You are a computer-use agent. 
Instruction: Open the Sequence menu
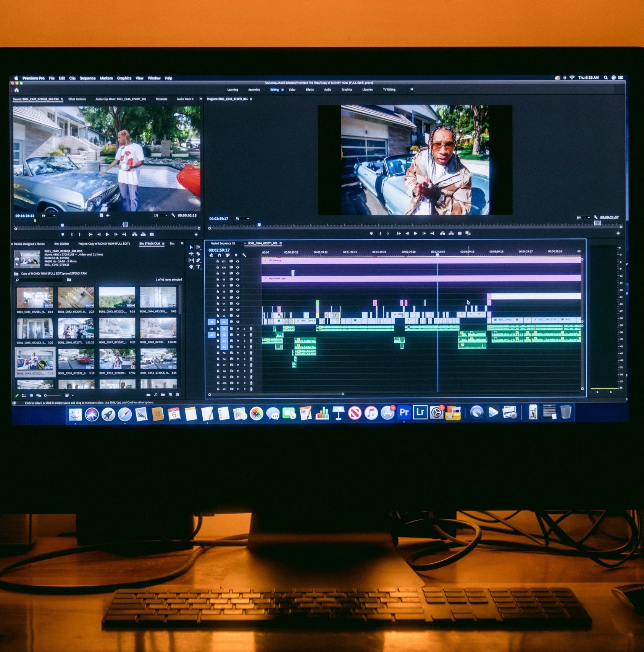(87, 78)
